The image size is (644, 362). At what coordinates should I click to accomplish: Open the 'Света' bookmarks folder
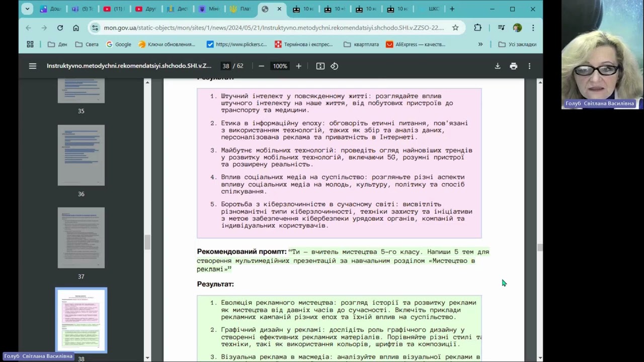pos(87,44)
